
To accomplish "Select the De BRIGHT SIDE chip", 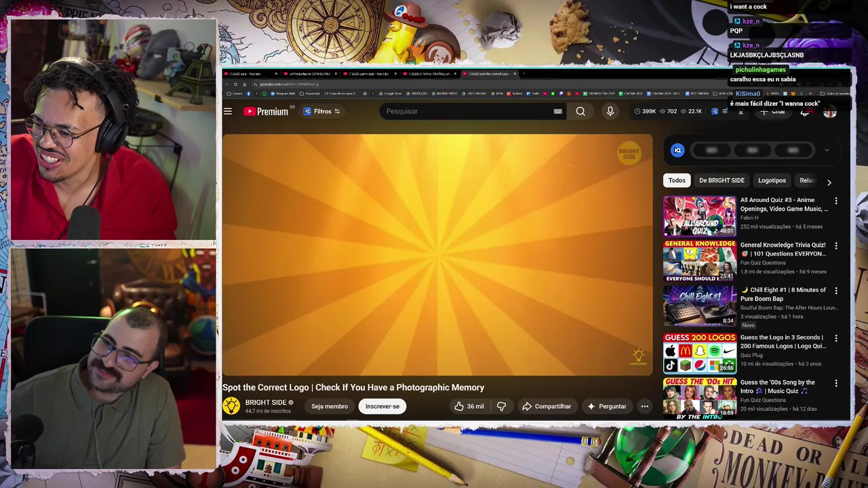I will pos(722,180).
